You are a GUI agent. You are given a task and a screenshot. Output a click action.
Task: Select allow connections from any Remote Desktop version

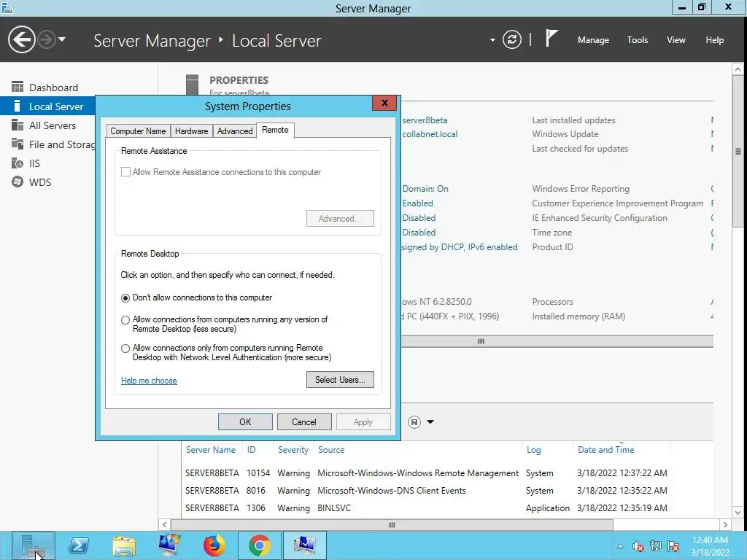(125, 320)
